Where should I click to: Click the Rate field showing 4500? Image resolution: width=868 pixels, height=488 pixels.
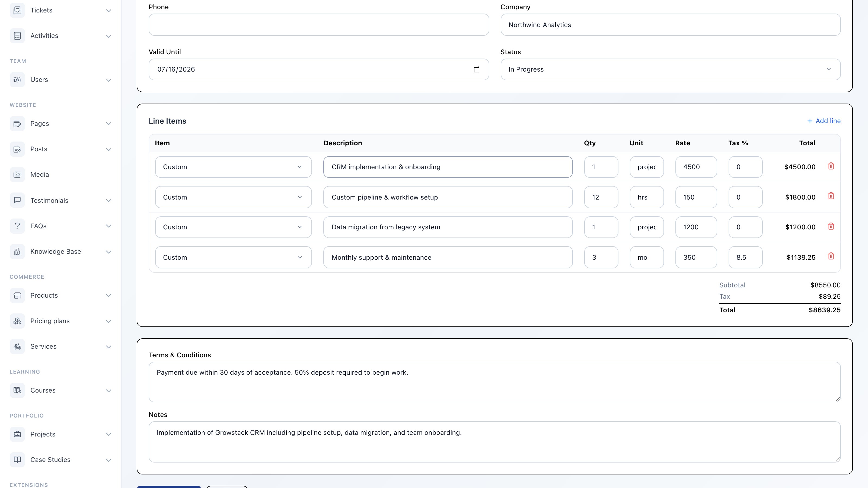pos(696,167)
